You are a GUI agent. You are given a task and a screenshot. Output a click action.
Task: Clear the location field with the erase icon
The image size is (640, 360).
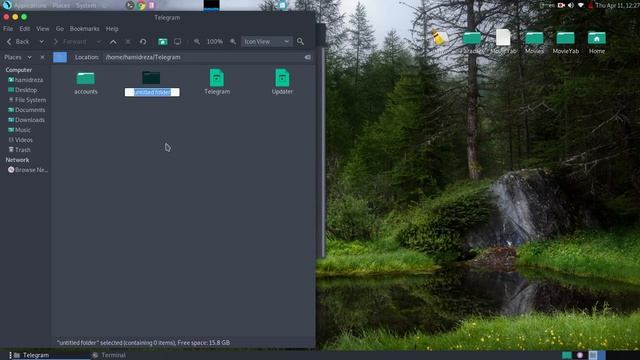point(308,58)
